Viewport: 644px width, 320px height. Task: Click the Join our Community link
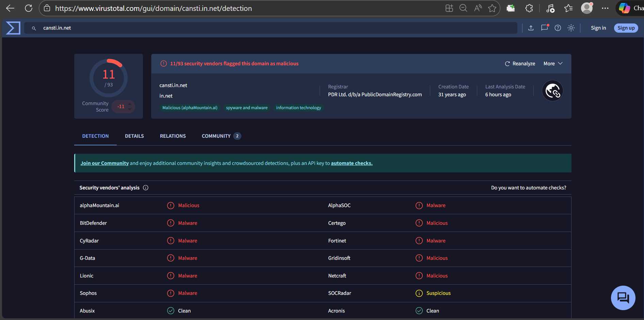pos(104,163)
